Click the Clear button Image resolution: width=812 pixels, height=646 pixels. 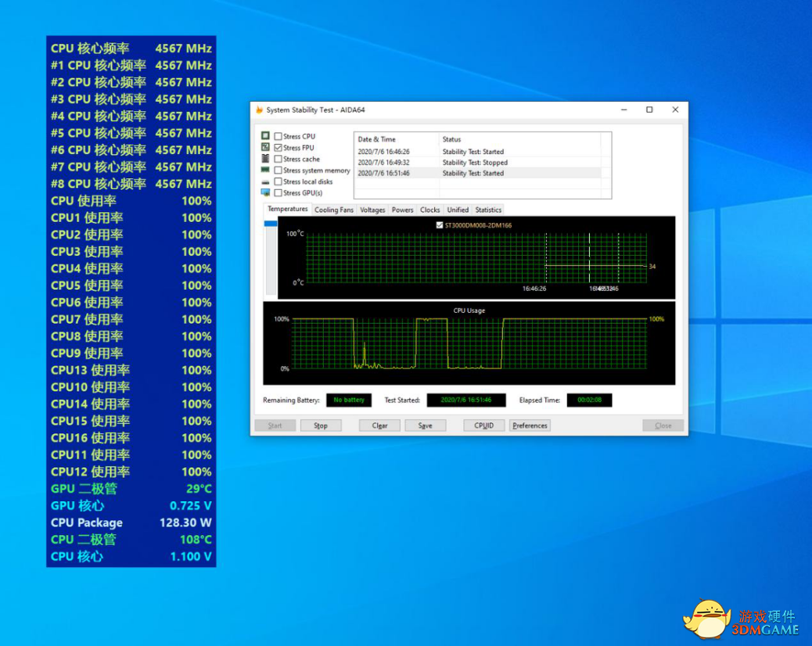379,425
